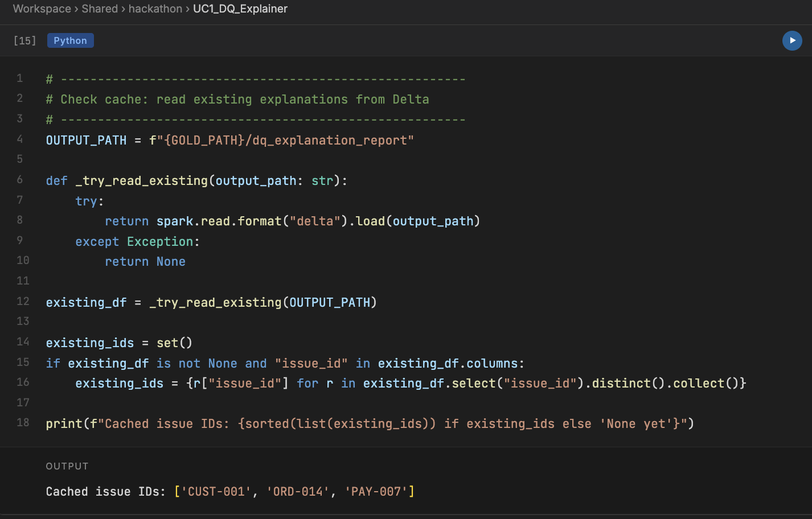Click the OUTPUT section label

(x=67, y=466)
